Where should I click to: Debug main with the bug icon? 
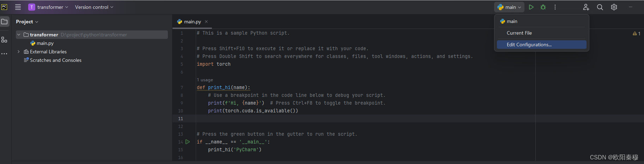[x=543, y=7]
